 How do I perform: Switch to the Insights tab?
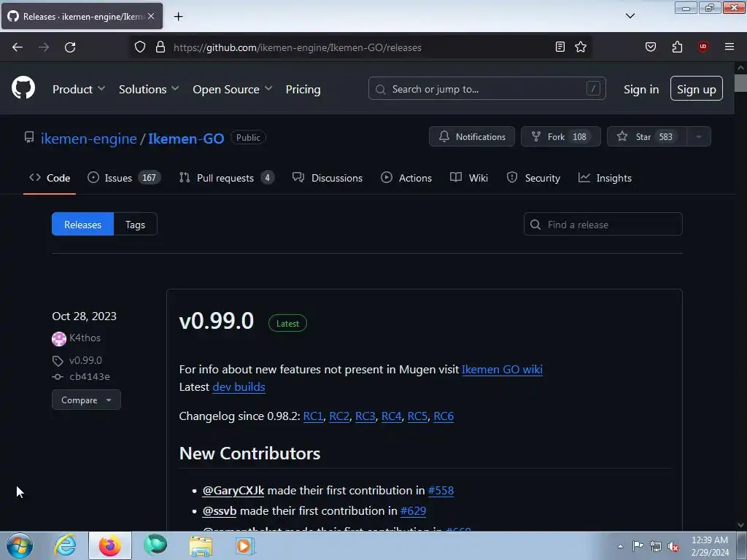[605, 178]
